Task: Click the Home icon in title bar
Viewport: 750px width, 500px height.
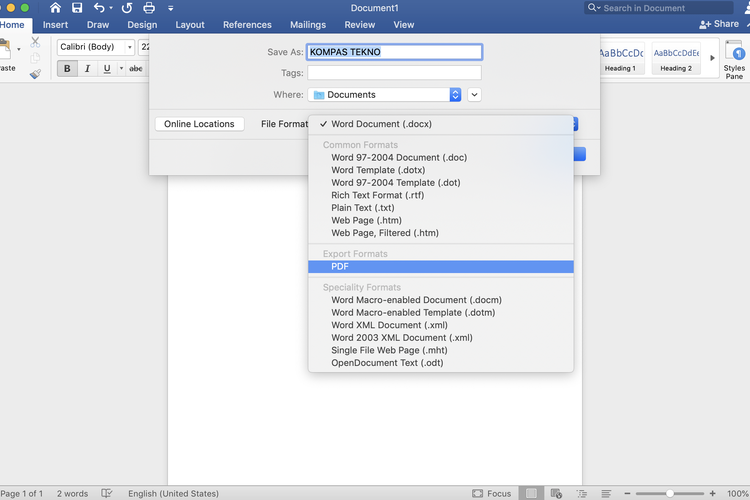Action: click(56, 8)
